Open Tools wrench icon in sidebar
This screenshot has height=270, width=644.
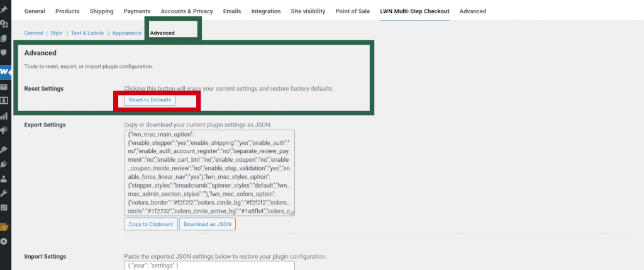[x=4, y=193]
